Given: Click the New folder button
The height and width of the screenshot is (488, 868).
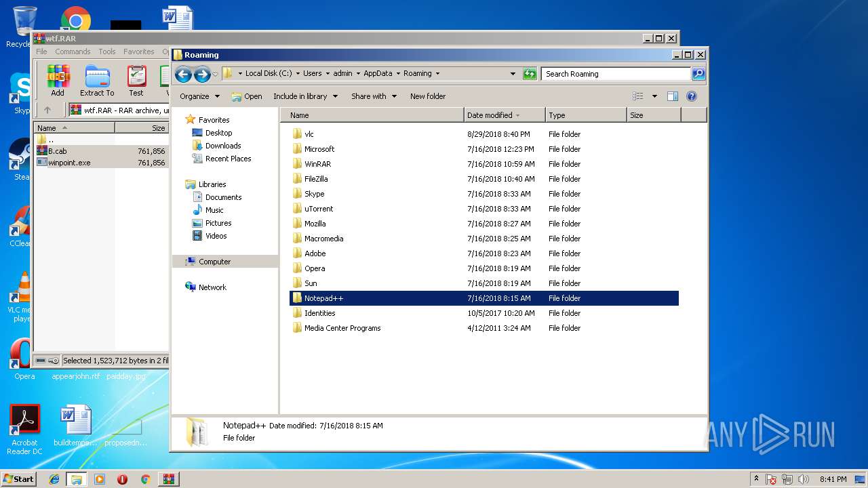Looking at the screenshot, I should (428, 96).
